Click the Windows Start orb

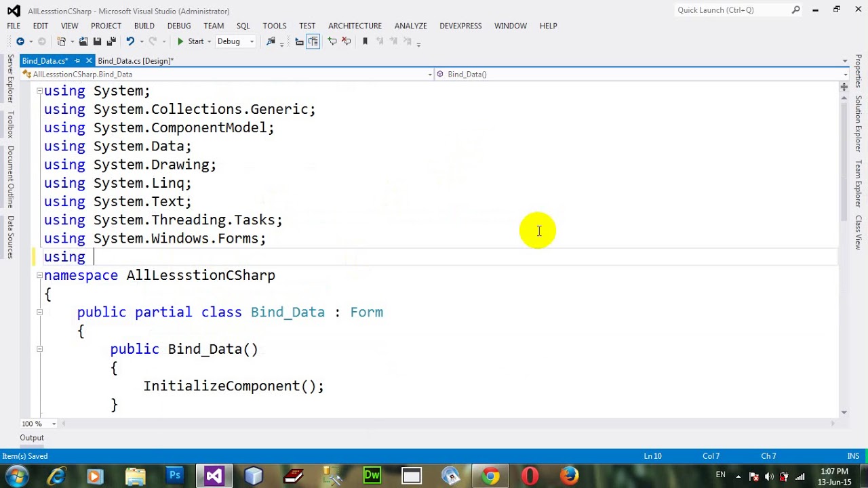(x=18, y=476)
